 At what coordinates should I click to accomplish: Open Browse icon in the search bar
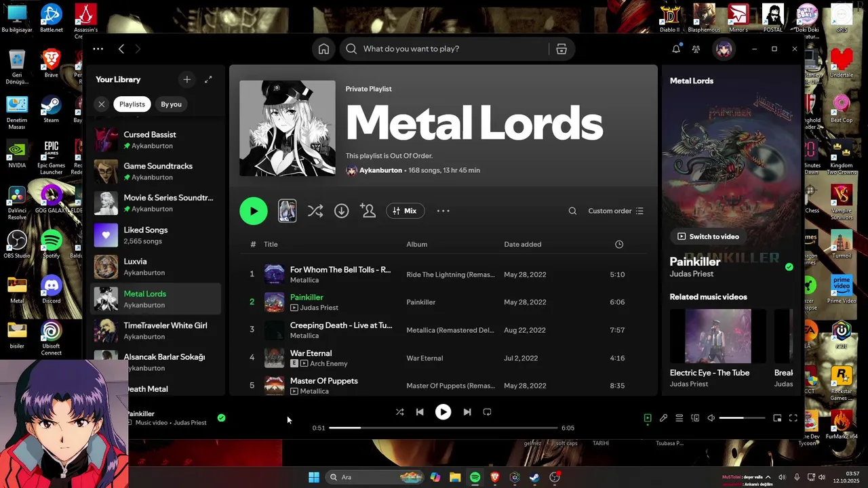[x=561, y=49]
